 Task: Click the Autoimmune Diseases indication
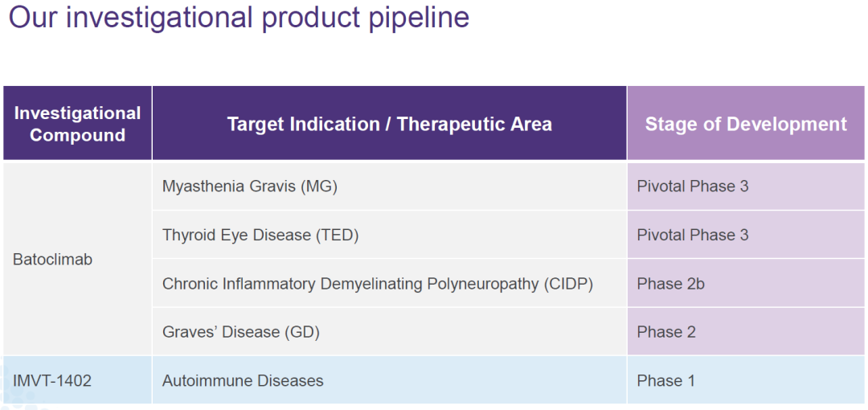coord(243,380)
